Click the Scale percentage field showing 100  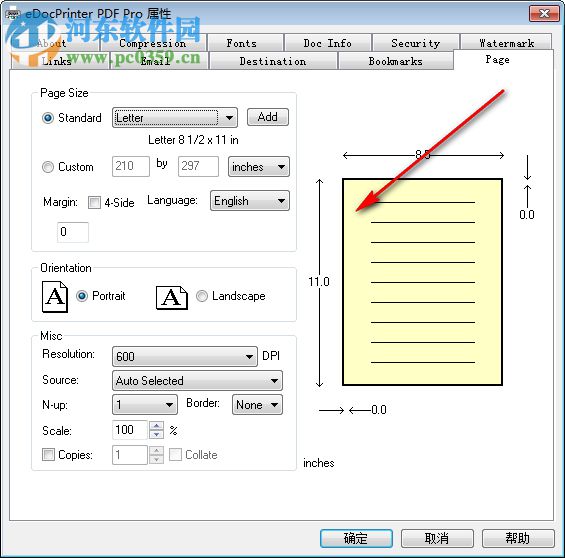pyautogui.click(x=130, y=430)
